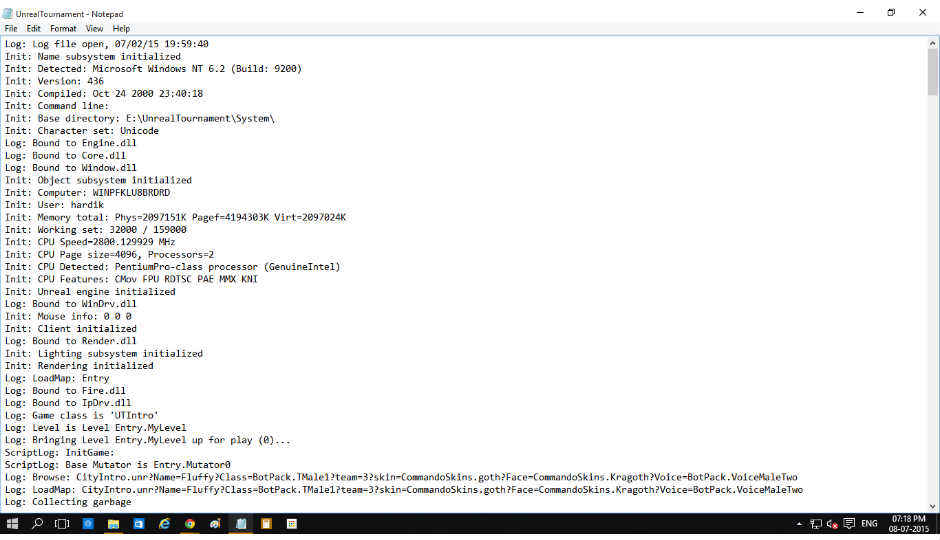Restore down the Notepad window
Viewport: 940px width, 540px height.
(891, 13)
